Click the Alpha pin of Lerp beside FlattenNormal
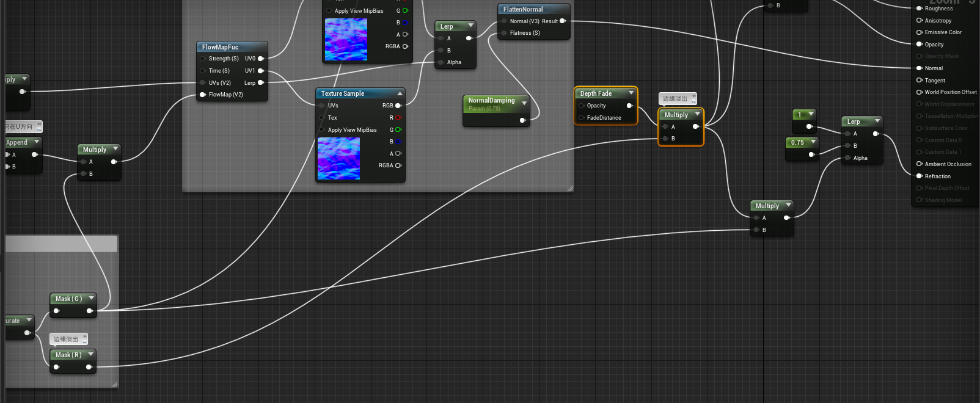This screenshot has width=980, height=403. tap(441, 62)
